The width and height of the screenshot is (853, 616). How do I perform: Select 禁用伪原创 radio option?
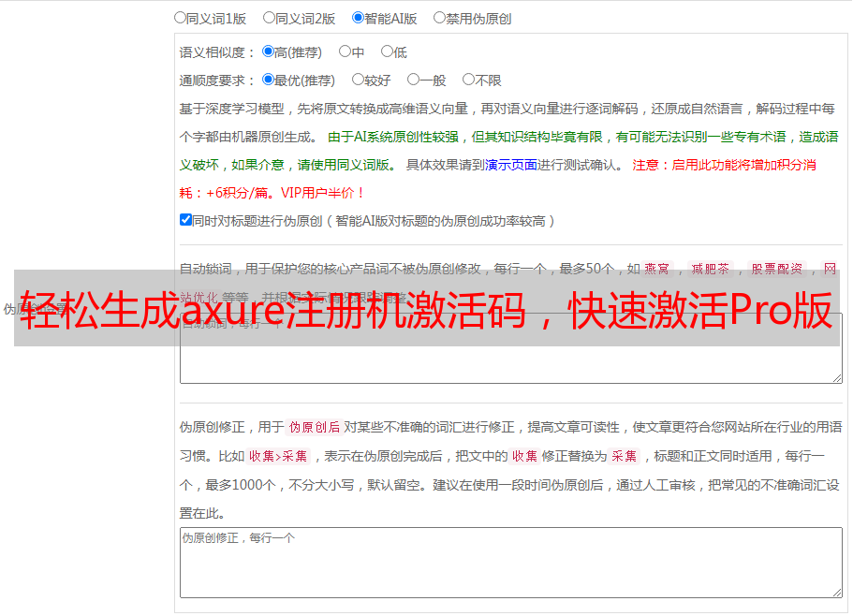point(439,18)
